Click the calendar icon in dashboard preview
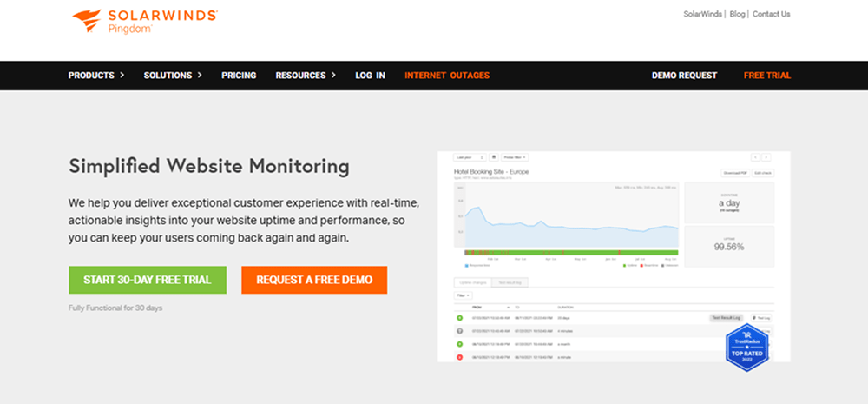This screenshot has width=868, height=404. coord(494,157)
